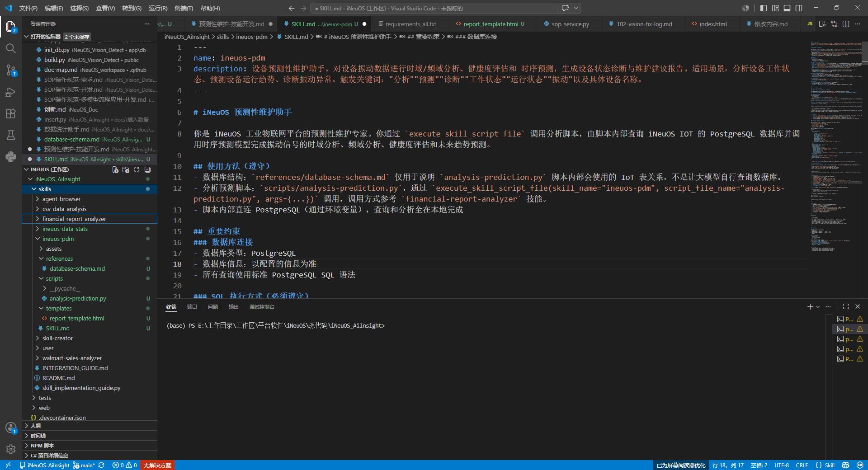Screen dimensions: 868x470
Task: Click the title bar command search box
Action: (434, 8)
